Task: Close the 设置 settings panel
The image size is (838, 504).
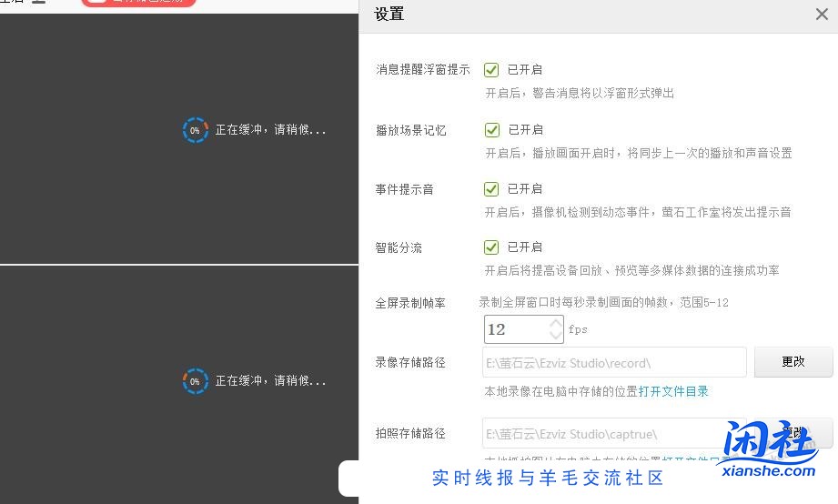Action: pos(821,14)
